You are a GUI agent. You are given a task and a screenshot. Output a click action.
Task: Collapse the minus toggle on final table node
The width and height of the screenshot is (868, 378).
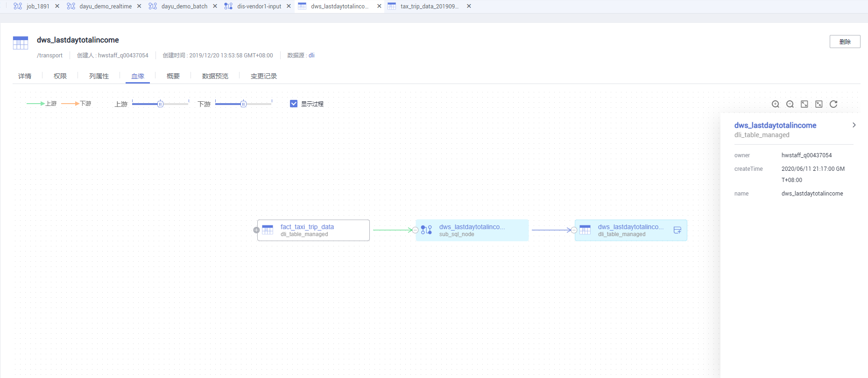[574, 230]
